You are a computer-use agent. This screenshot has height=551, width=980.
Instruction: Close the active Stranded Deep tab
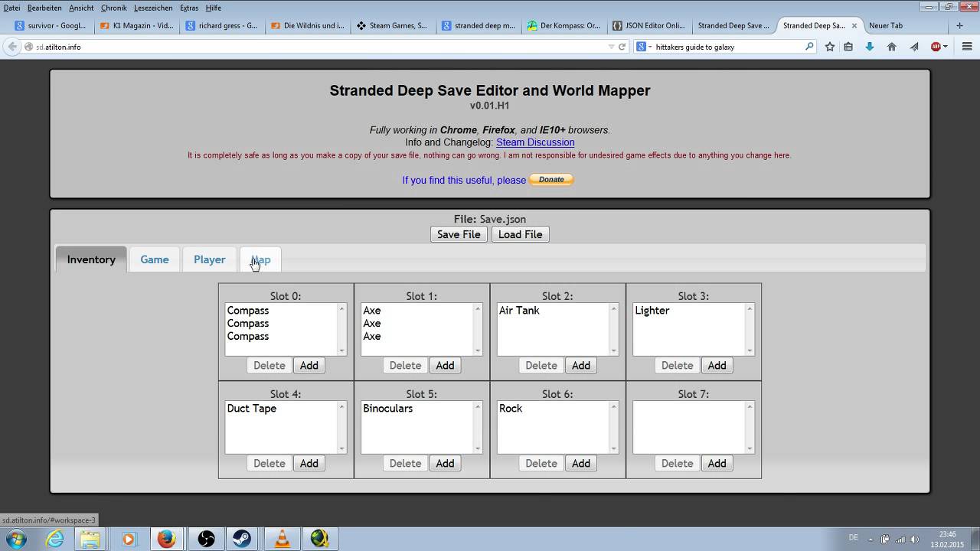[x=854, y=25]
